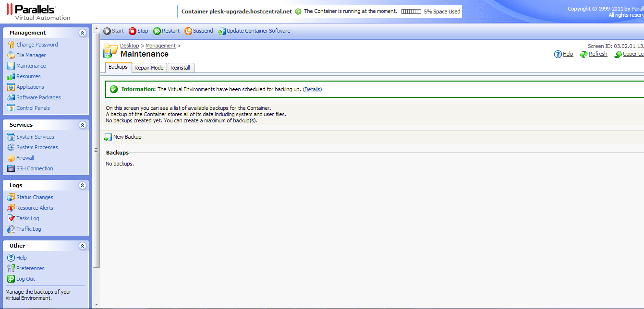Click the Upper Level arrow icon
Screen dimensions: 644x309
[618, 54]
